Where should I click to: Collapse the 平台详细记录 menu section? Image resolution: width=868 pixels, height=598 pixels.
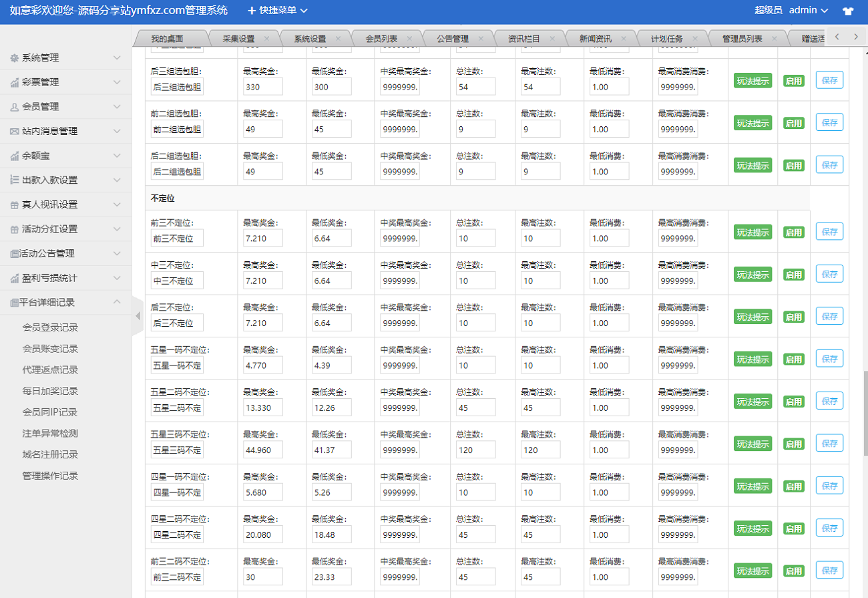[117, 302]
